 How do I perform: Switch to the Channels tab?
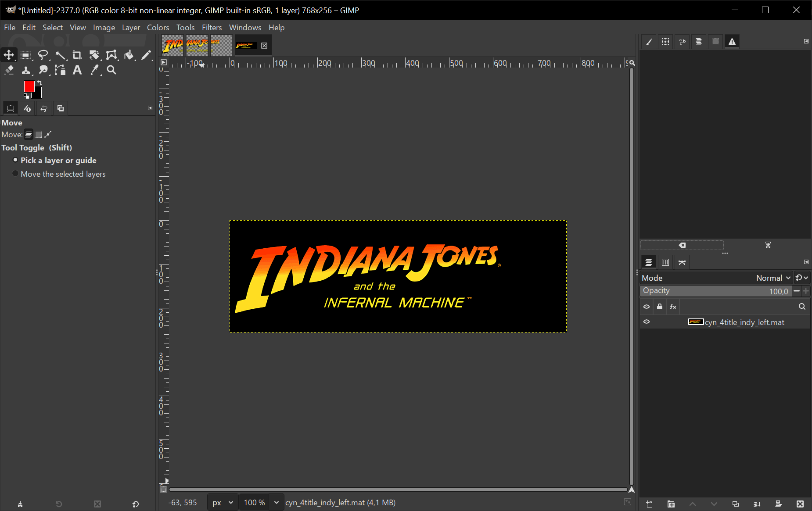pyautogui.click(x=665, y=262)
